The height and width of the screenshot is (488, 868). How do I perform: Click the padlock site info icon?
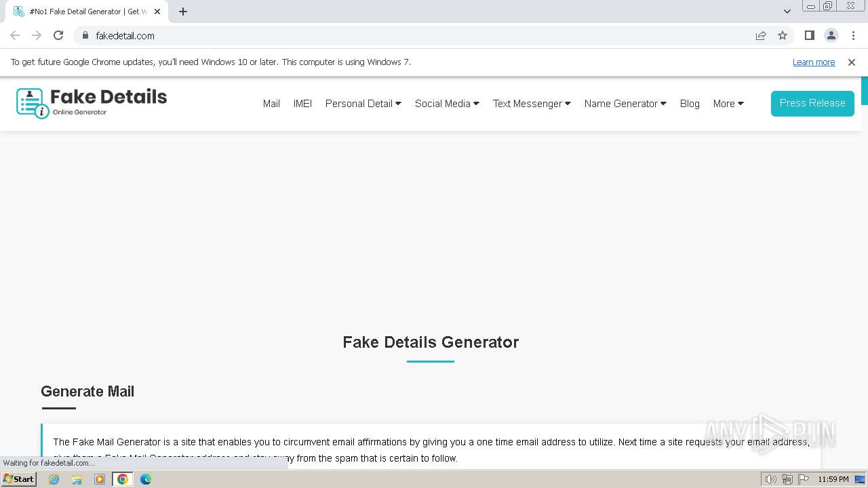coord(85,35)
